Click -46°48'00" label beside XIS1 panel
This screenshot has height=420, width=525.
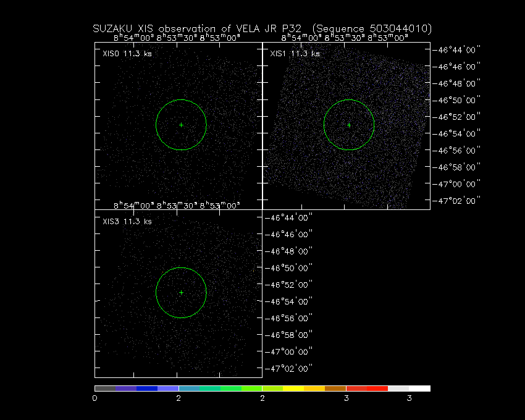tap(456, 83)
